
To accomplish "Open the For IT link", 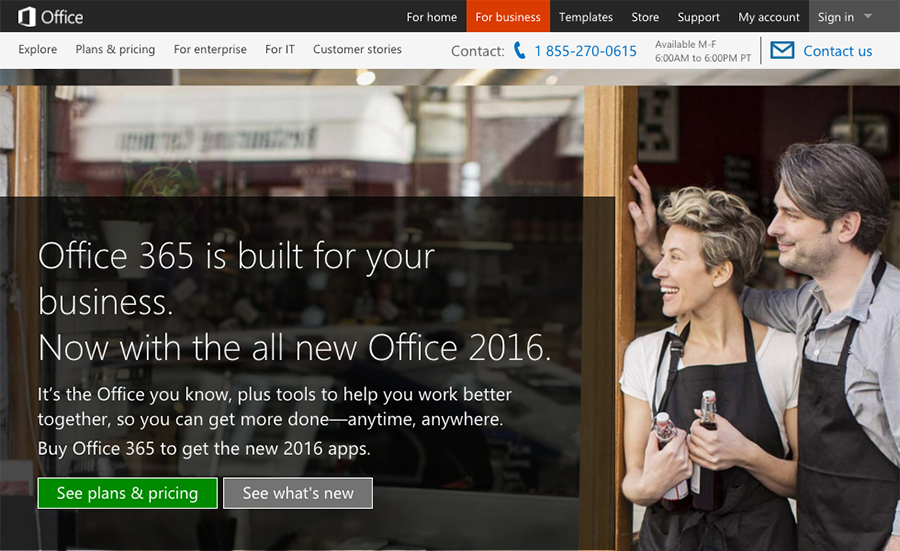I will click(x=280, y=49).
